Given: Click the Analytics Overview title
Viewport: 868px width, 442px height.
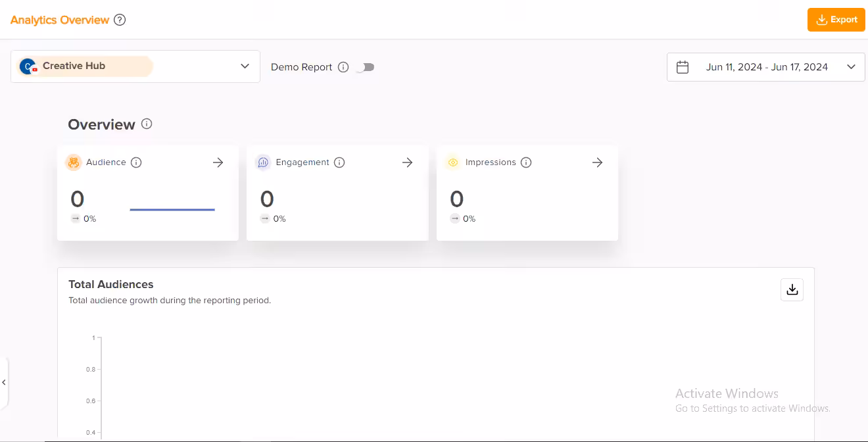Looking at the screenshot, I should click(x=60, y=20).
